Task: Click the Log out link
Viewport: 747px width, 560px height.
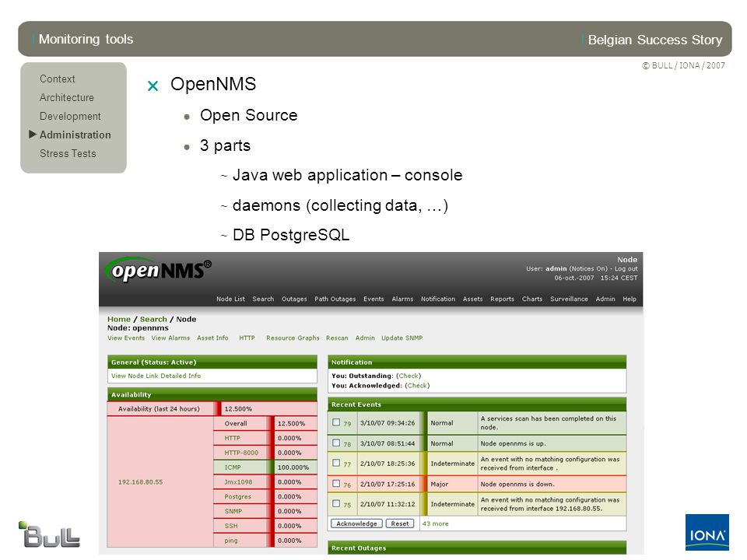Action: pos(626,268)
